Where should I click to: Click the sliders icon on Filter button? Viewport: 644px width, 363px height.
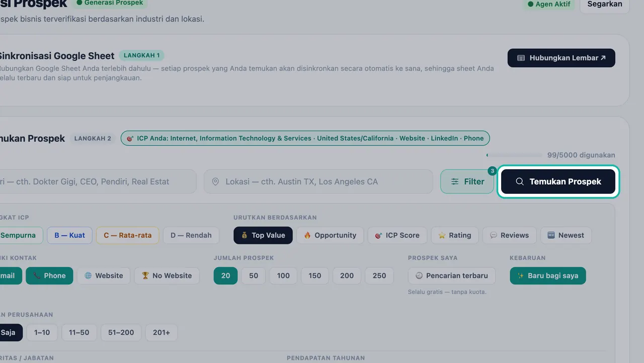[x=455, y=182]
